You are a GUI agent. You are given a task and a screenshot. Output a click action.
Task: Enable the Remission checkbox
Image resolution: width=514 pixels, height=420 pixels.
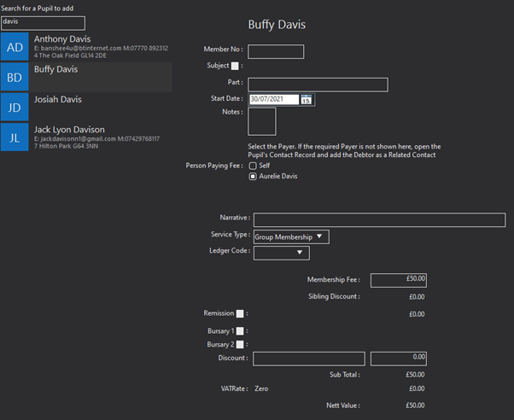[240, 314]
